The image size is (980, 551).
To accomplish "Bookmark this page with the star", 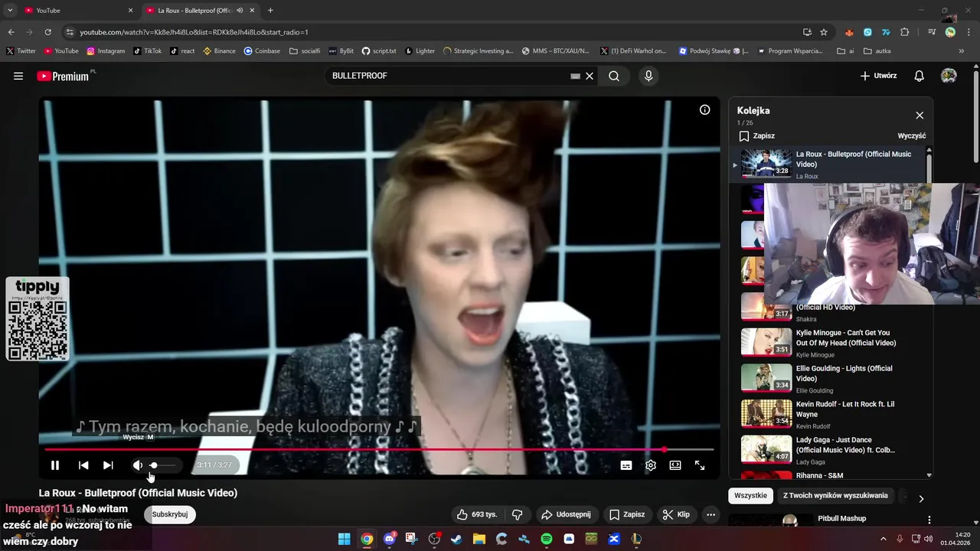I will tap(824, 32).
